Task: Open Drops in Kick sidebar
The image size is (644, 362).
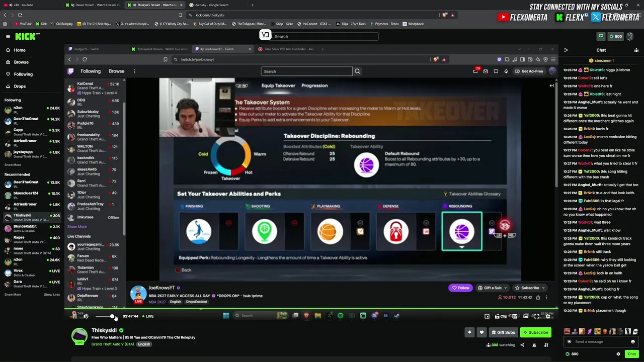Action: point(20,86)
